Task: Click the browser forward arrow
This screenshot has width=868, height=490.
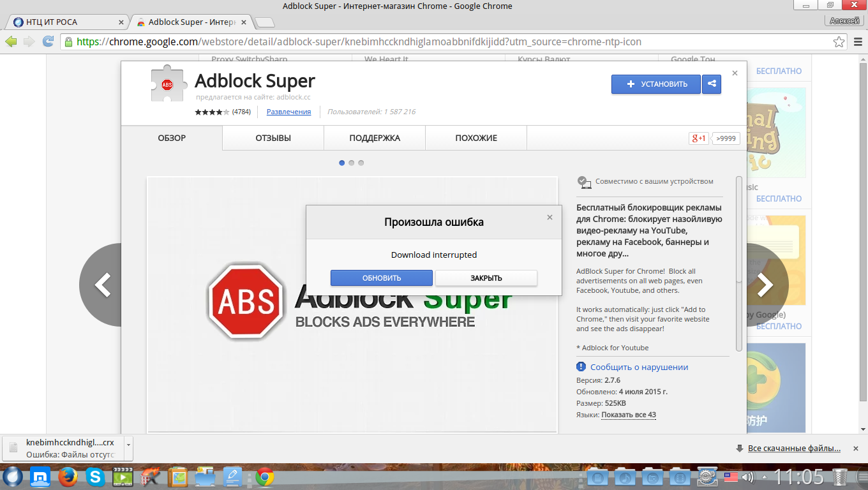Action: (x=29, y=41)
